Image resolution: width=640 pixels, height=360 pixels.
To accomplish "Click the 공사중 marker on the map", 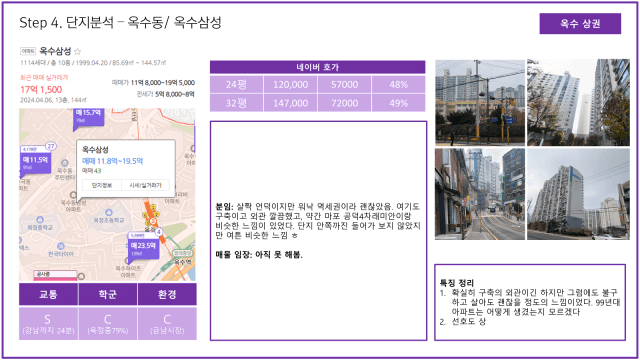I will 55,276.
